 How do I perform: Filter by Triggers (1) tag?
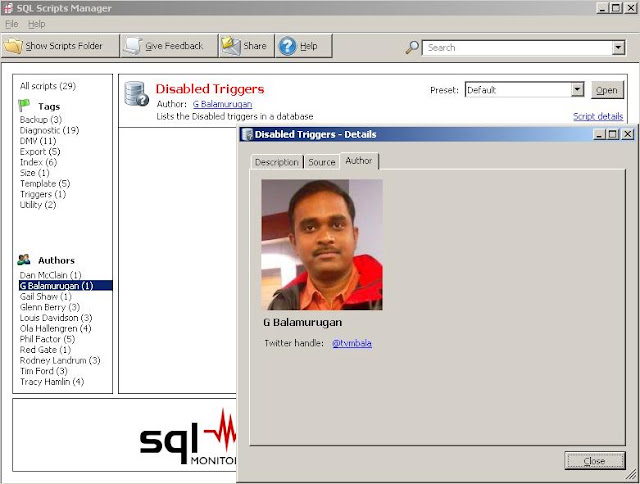pos(43,194)
